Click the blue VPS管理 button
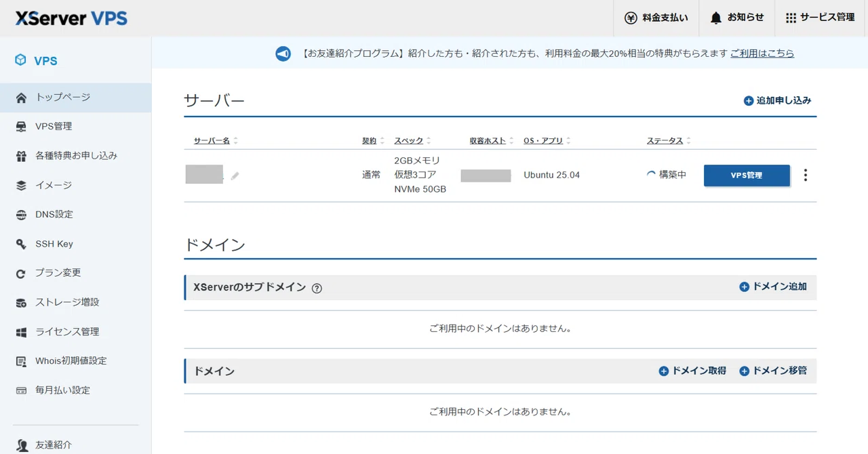The height and width of the screenshot is (454, 868). 747,176
